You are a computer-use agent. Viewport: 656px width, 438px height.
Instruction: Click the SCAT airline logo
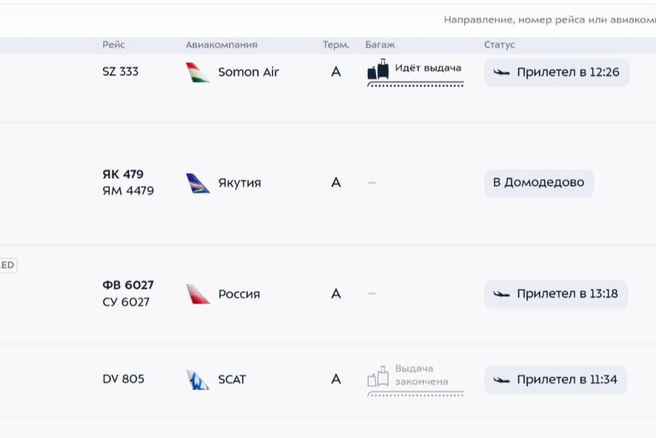point(197,380)
